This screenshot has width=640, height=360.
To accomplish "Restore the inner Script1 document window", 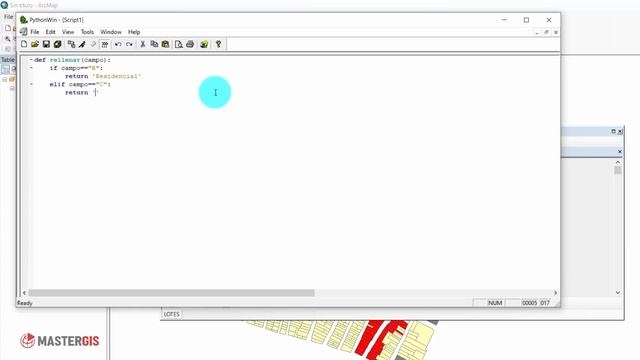I will pos(546,32).
